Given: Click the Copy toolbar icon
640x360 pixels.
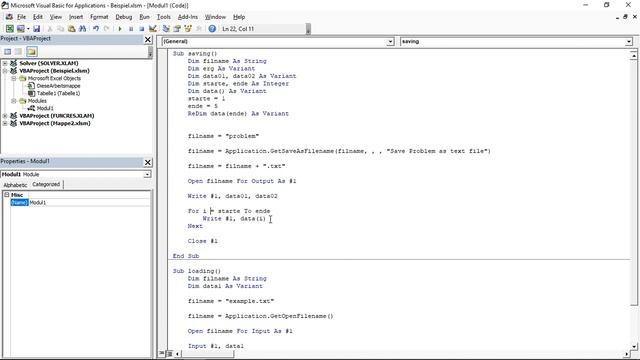Looking at the screenshot, I should 60,29.
